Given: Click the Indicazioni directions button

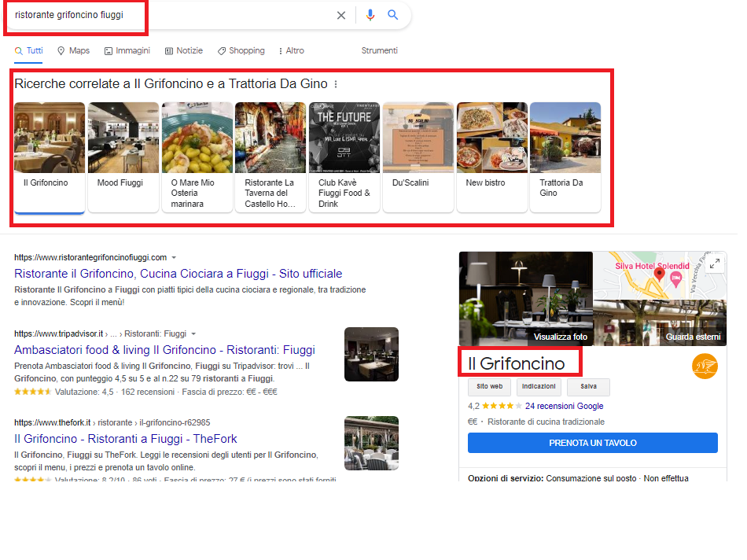Looking at the screenshot, I should [x=539, y=386].
